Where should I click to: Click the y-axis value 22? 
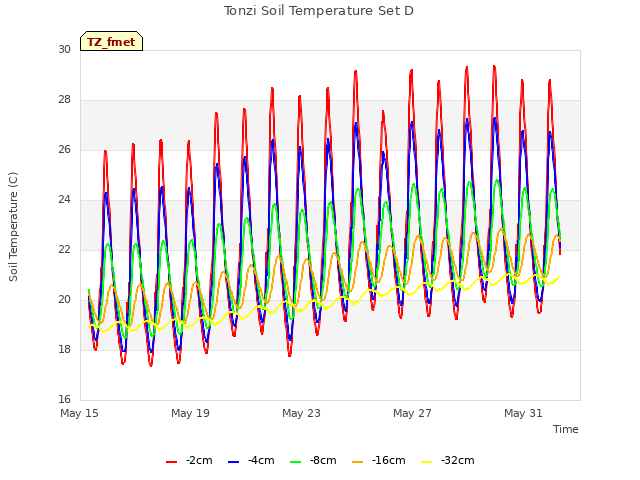tap(64, 249)
